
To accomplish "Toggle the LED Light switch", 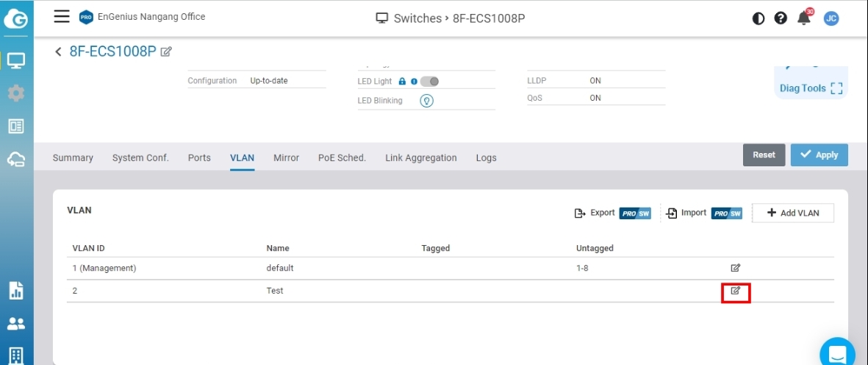I will click(430, 81).
